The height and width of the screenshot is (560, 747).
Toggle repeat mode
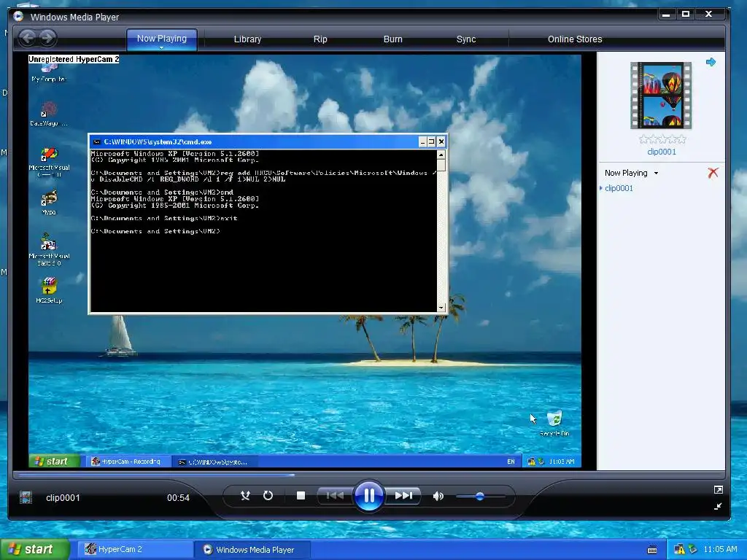click(268, 496)
